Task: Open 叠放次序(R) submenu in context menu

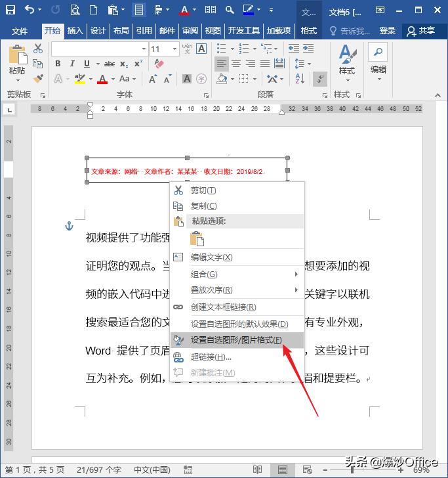Action: coord(237,290)
